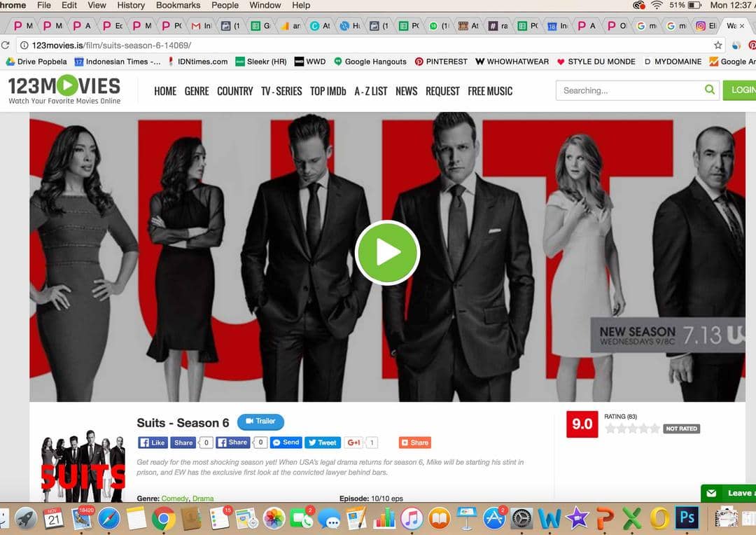This screenshot has height=535, width=756.
Task: Bookmark this page with star icon
Action: [717, 45]
